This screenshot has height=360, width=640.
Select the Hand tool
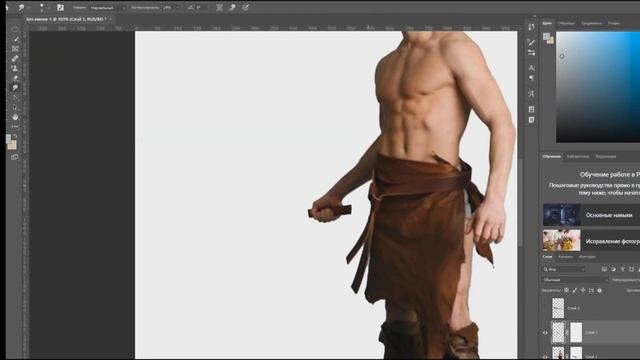pos(15,117)
